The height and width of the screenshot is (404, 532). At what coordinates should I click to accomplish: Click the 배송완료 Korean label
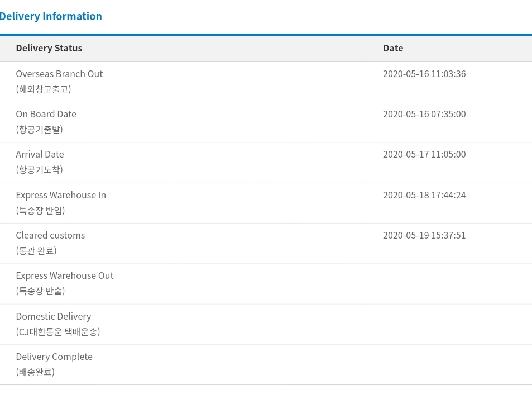[35, 372]
